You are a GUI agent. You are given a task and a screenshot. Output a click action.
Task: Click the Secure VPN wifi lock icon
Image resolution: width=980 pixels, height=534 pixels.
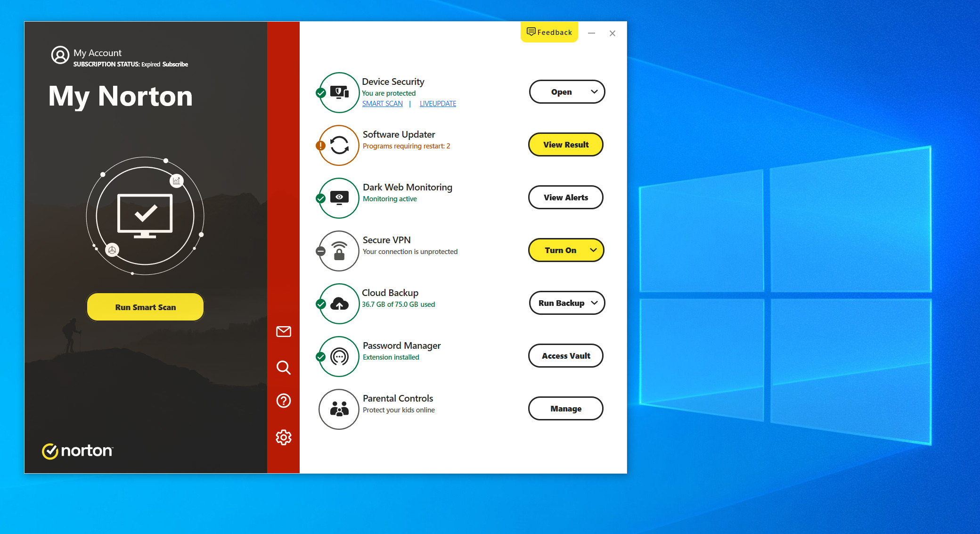(339, 251)
